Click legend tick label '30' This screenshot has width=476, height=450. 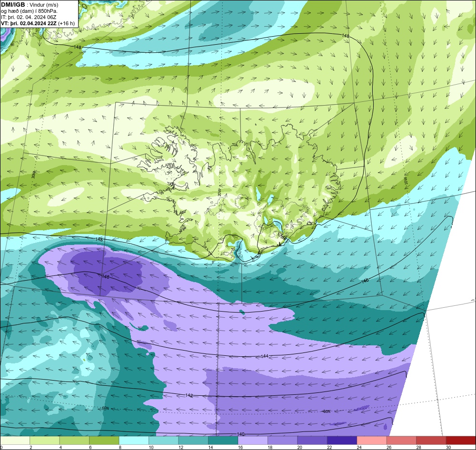click(x=448, y=447)
